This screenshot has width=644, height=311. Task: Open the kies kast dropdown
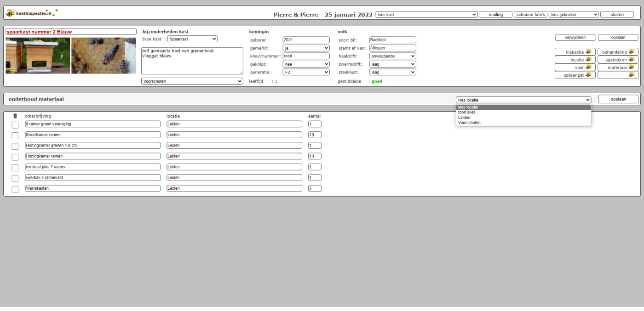(426, 15)
